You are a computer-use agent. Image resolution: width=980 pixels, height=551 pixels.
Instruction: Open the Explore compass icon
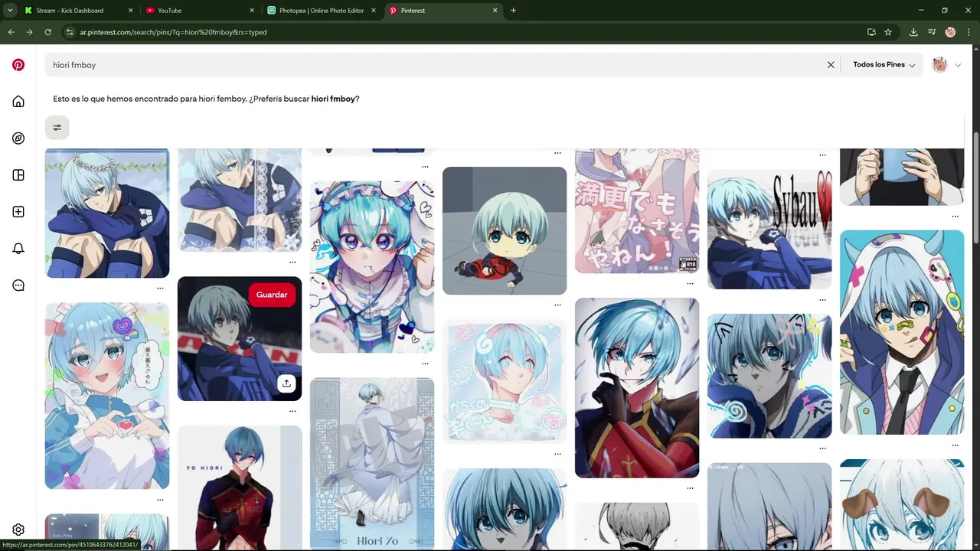tap(18, 139)
